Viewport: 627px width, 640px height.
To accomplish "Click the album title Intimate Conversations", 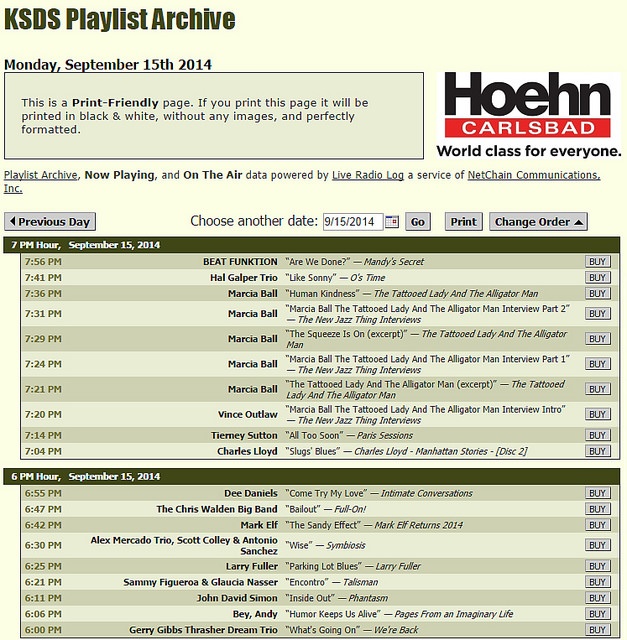I will tap(427, 493).
